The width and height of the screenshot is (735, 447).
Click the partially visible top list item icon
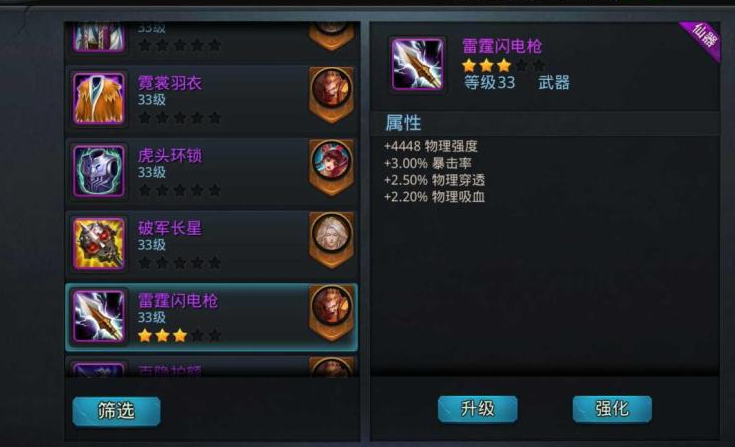pyautogui.click(x=99, y=37)
